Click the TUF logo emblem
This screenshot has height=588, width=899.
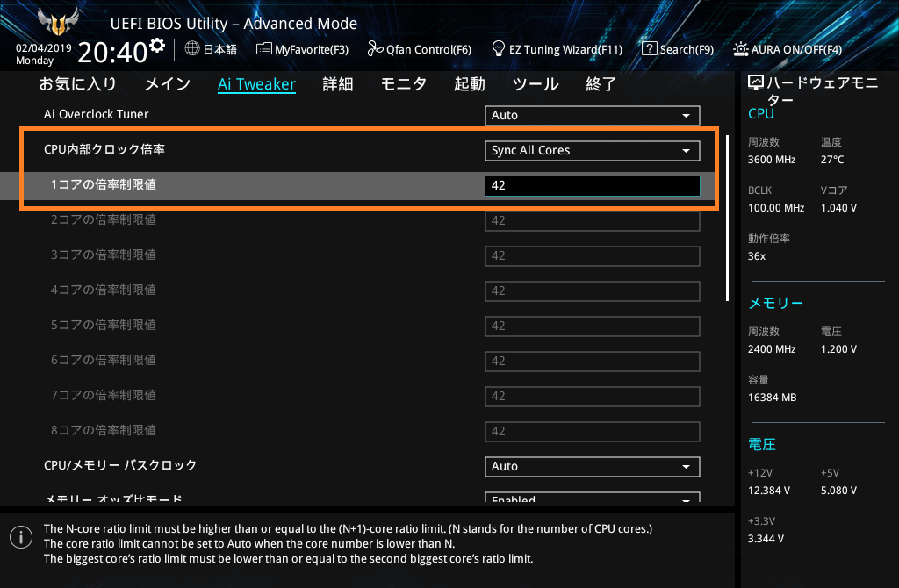click(x=57, y=22)
